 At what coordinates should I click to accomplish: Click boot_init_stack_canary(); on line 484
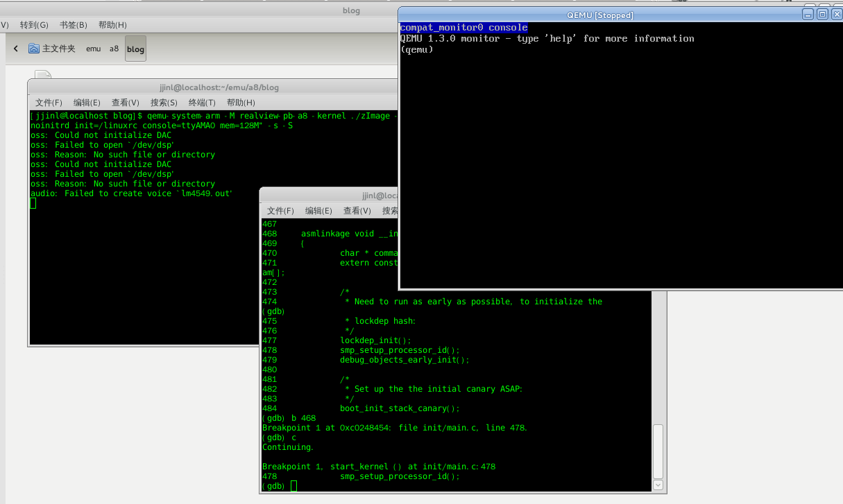coord(400,408)
